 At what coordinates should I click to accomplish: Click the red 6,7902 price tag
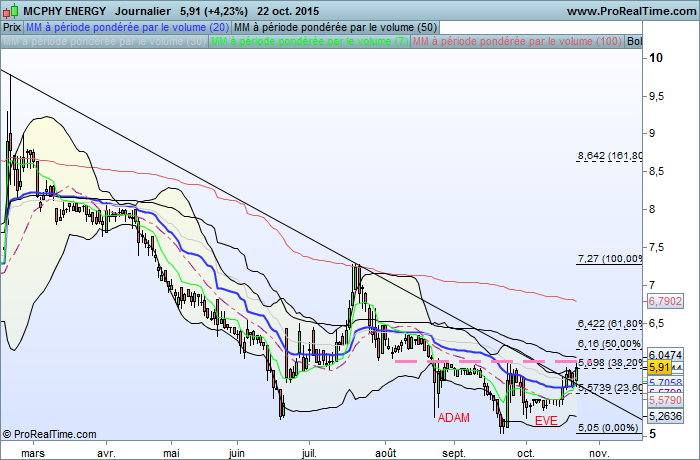[665, 301]
